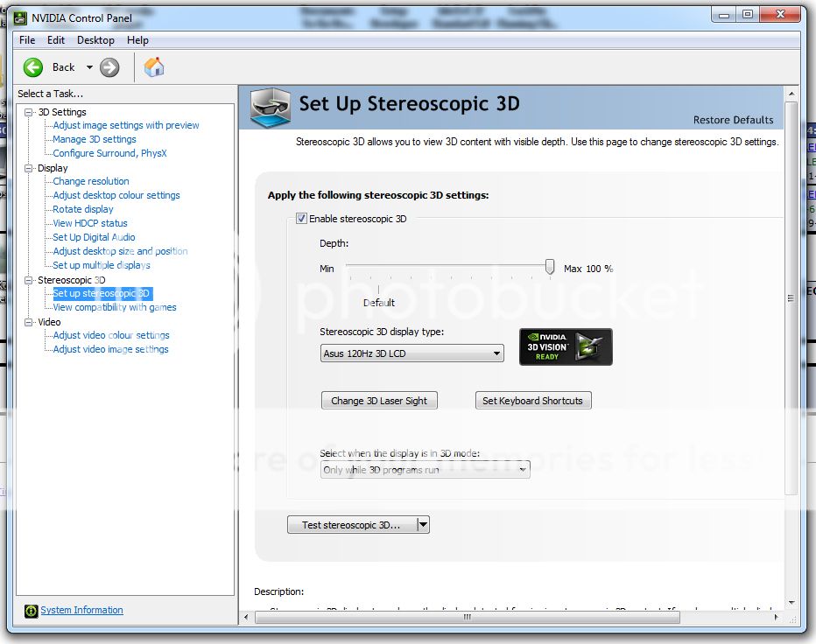
Task: Click Set Keyboard Shortcuts button
Action: click(x=532, y=401)
